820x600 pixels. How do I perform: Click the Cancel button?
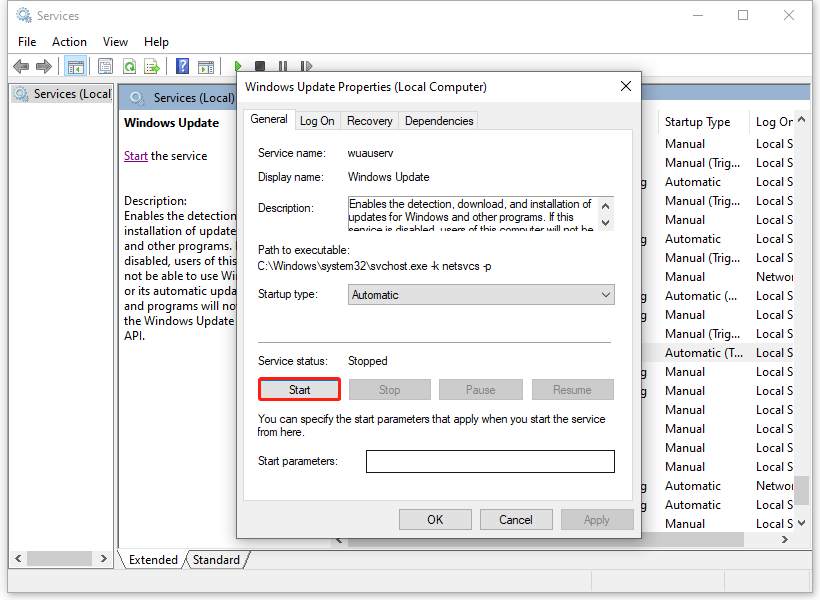point(516,519)
